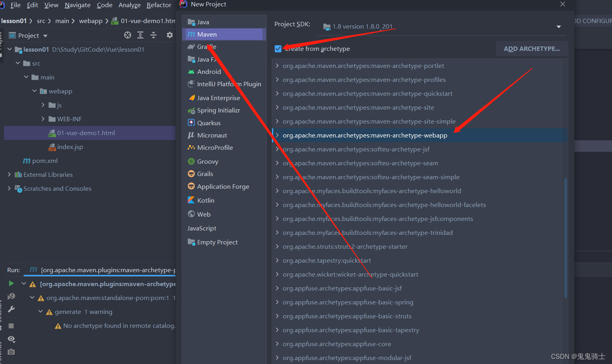Screen dimensions: 612x364
Task: Toggle Create from archetype checkbox
Action: pyautogui.click(x=278, y=49)
